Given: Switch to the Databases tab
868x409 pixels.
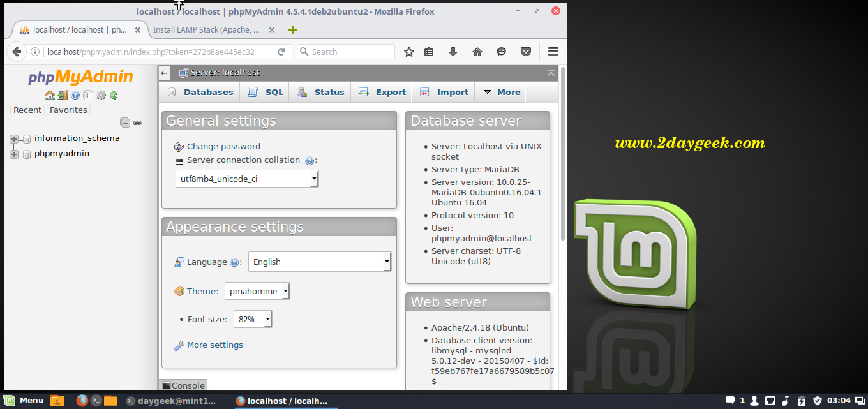Looking at the screenshot, I should pyautogui.click(x=200, y=92).
